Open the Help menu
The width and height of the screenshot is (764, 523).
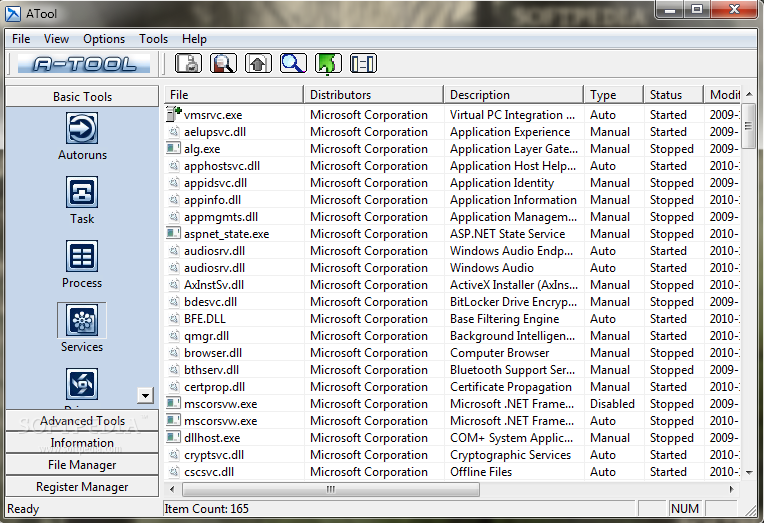[x=194, y=39]
